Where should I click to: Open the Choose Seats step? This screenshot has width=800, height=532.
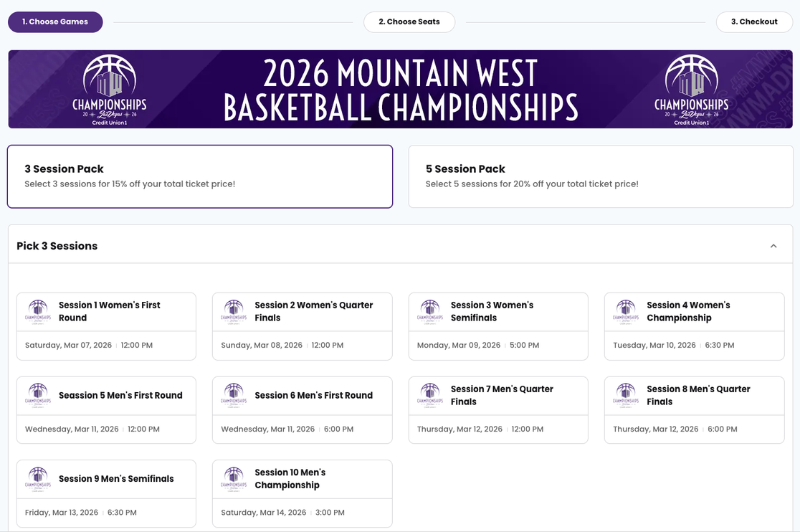[409, 22]
